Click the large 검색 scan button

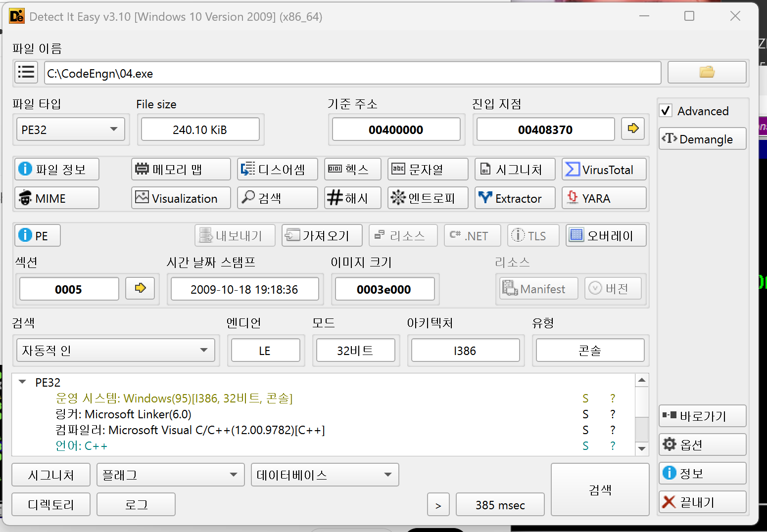(600, 489)
